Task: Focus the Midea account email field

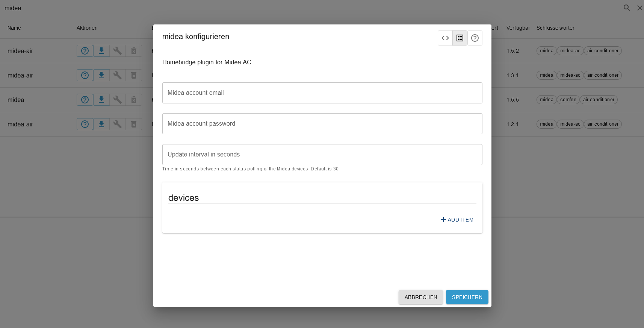Action: click(322, 93)
